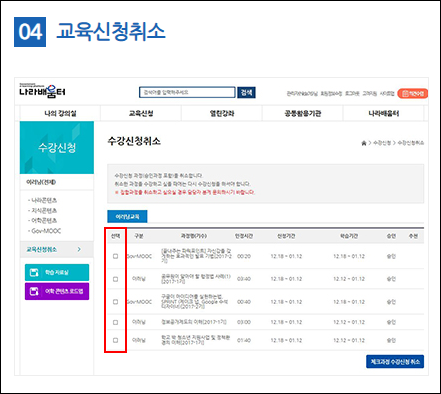Select 교육신청취소 in the sidebar
The height and width of the screenshot is (394, 441).
click(42, 249)
